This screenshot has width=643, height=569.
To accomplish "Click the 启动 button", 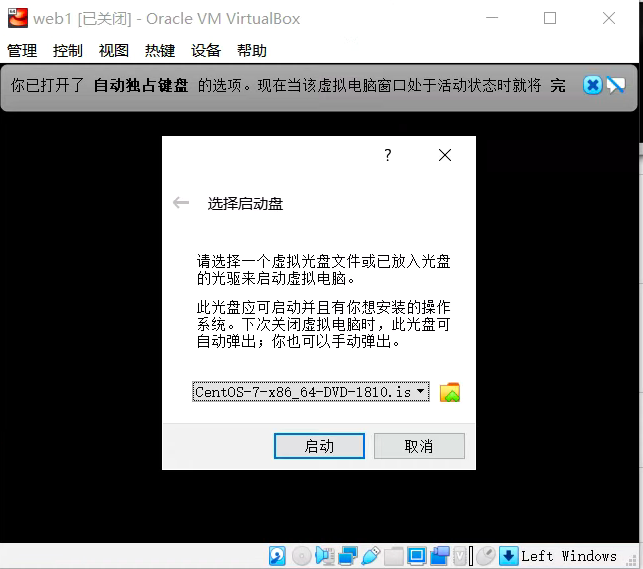I will click(x=319, y=446).
